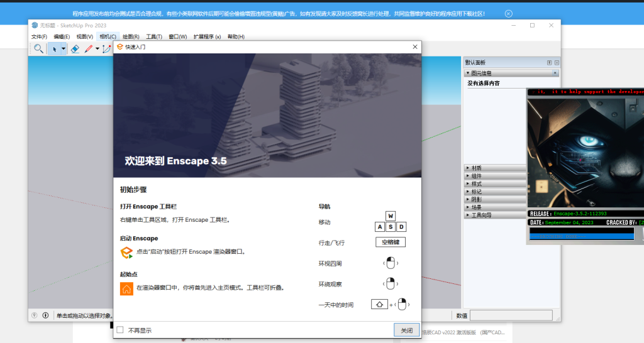Click the 初始步骤 heading

pyautogui.click(x=133, y=190)
